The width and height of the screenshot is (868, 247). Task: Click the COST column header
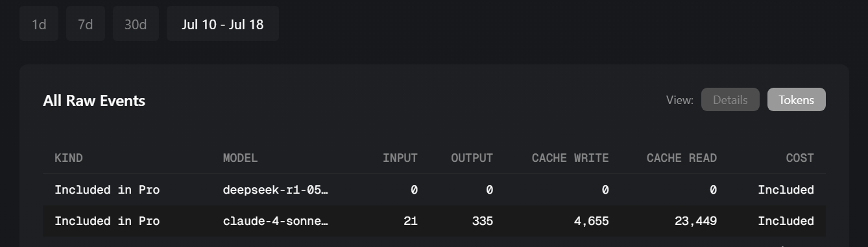(x=799, y=158)
